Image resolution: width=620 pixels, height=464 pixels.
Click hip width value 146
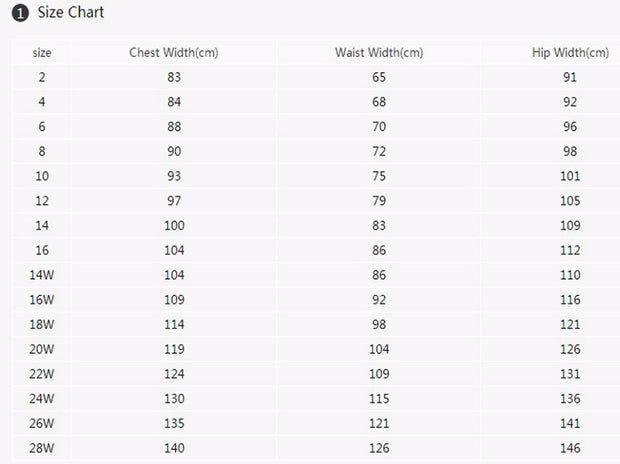(570, 448)
